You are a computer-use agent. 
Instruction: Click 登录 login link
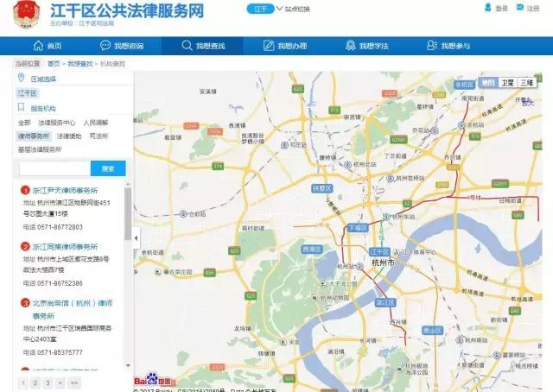click(x=501, y=9)
